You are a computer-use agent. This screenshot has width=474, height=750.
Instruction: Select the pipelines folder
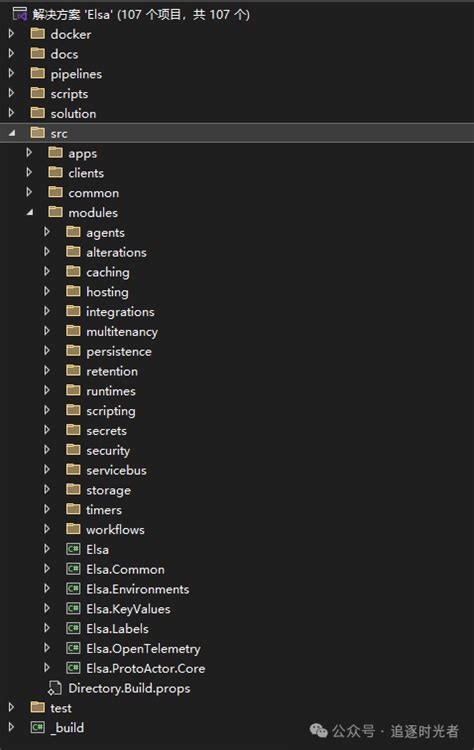pos(76,74)
